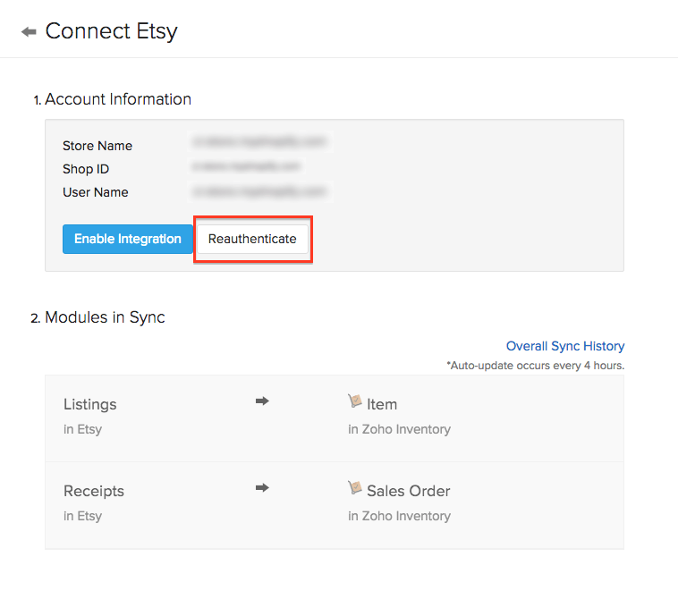Click the arrow in the Listings row
This screenshot has height=616, width=678.
point(262,401)
